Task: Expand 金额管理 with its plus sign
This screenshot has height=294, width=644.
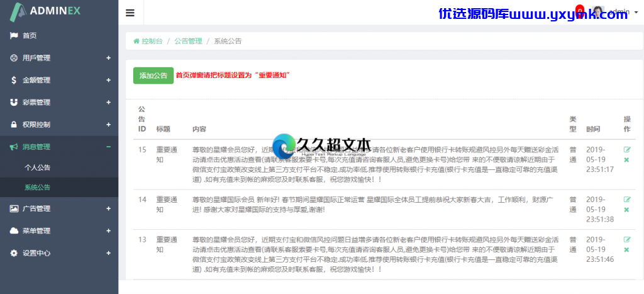Action: click(108, 80)
